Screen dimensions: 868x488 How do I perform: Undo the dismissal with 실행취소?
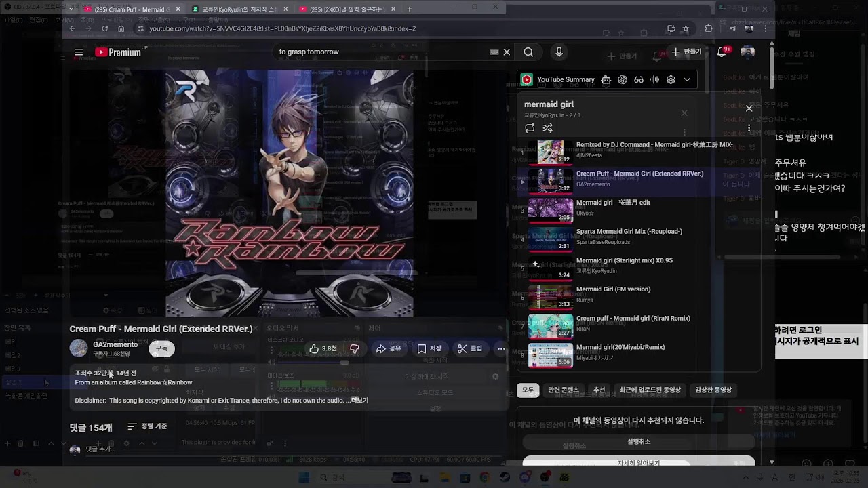pyautogui.click(x=638, y=441)
